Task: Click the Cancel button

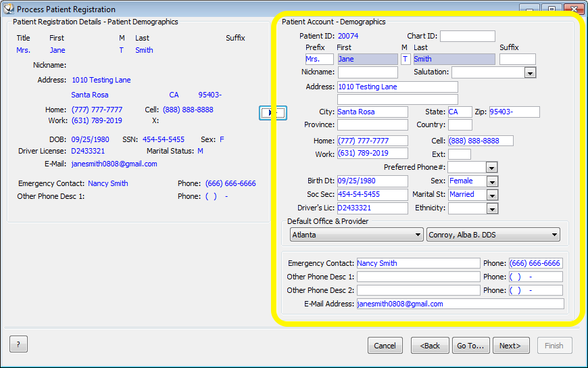Action: click(385, 346)
